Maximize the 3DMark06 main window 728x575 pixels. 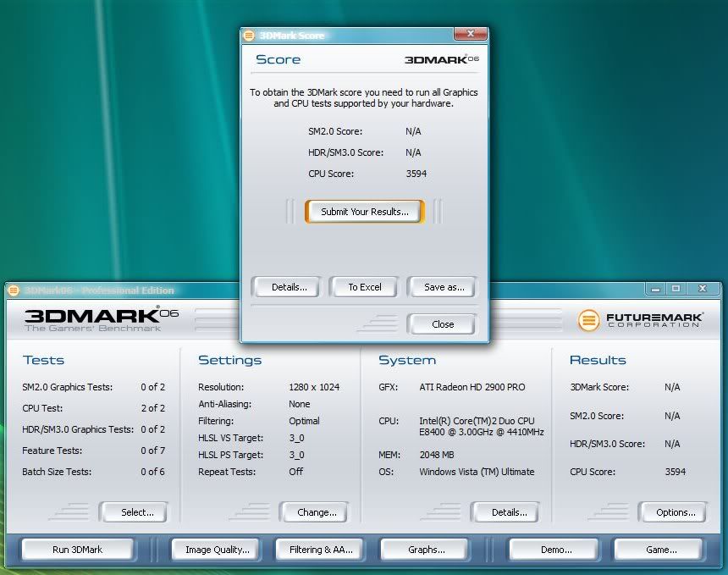pos(676,289)
